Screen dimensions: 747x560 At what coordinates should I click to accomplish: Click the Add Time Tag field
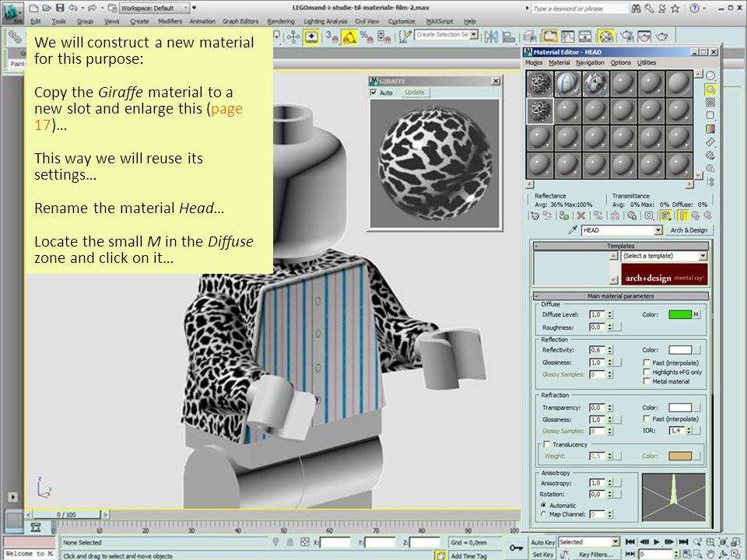468,555
